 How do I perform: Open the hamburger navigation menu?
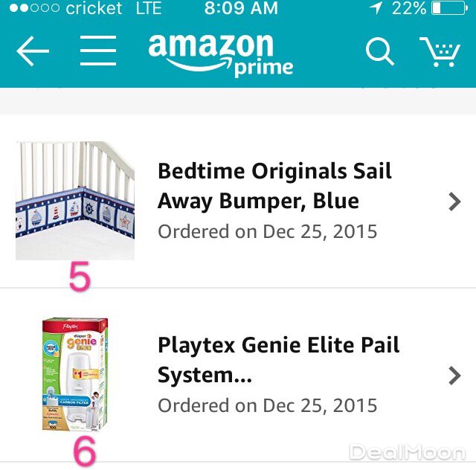pyautogui.click(x=98, y=51)
